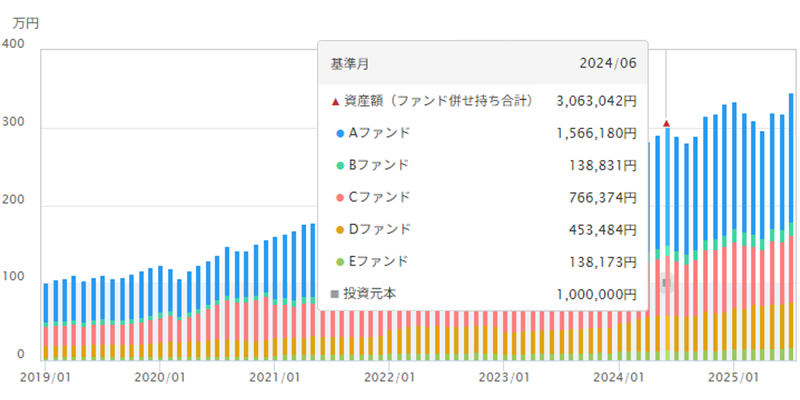Image resolution: width=800 pixels, height=400 pixels.
Task: Click the first stacked bar at 2019/01
Action: point(46,320)
